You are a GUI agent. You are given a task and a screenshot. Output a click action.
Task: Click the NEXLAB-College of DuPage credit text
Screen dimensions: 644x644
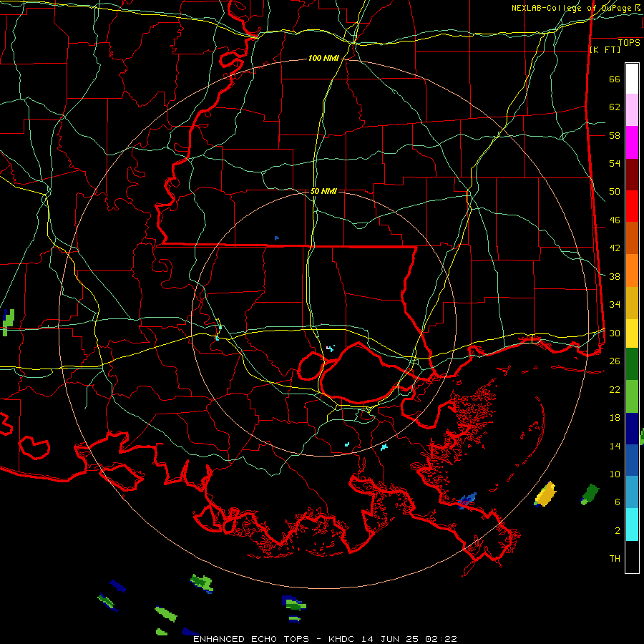[575, 8]
